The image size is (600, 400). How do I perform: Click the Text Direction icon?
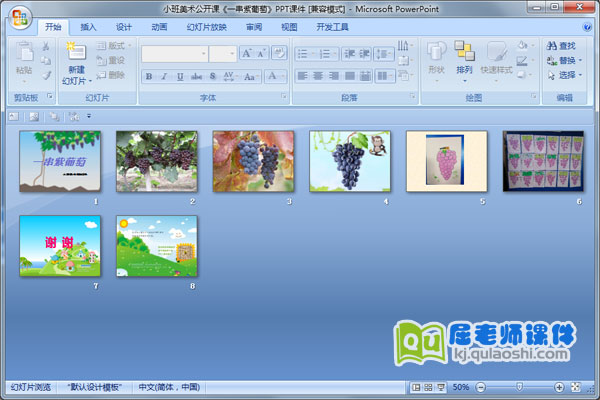[x=404, y=46]
